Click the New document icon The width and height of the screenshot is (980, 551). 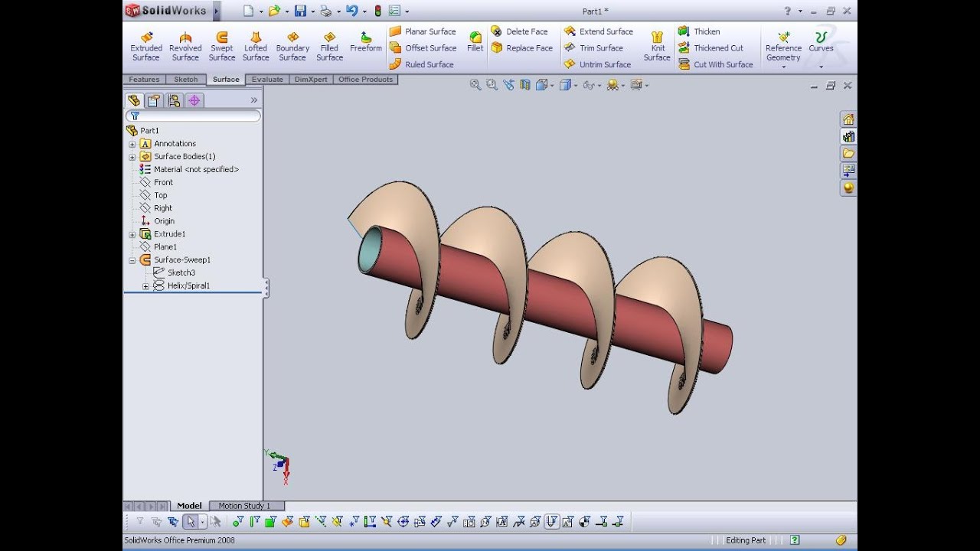click(x=248, y=11)
